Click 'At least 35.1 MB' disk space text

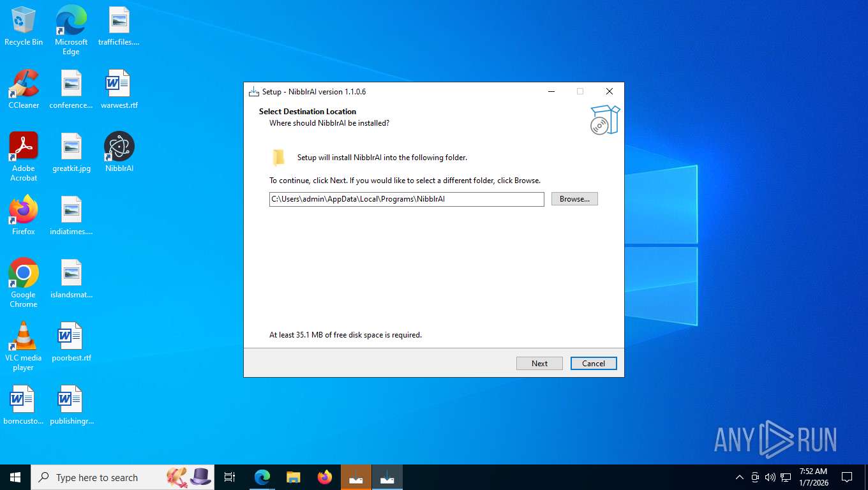(345, 335)
